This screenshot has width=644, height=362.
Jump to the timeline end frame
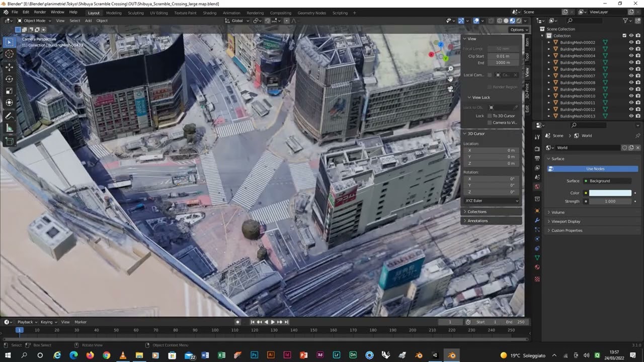[x=286, y=322]
